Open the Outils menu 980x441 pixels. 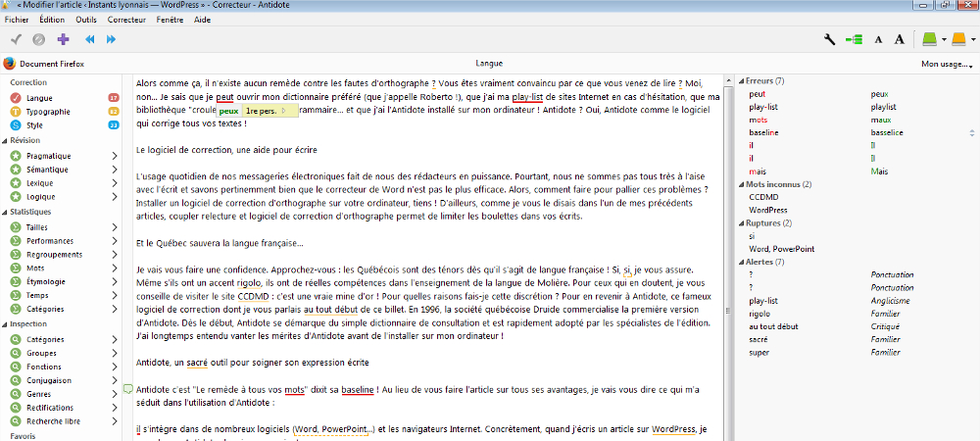coord(86,20)
